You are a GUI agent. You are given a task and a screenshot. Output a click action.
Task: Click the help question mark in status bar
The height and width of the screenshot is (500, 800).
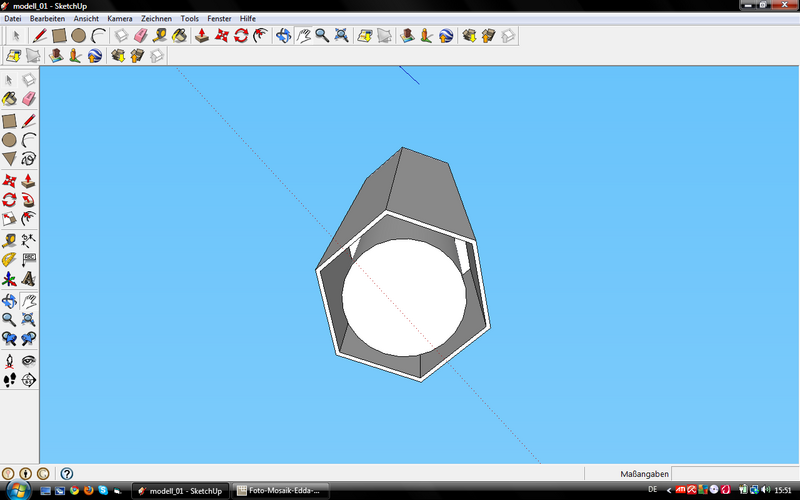(x=67, y=473)
